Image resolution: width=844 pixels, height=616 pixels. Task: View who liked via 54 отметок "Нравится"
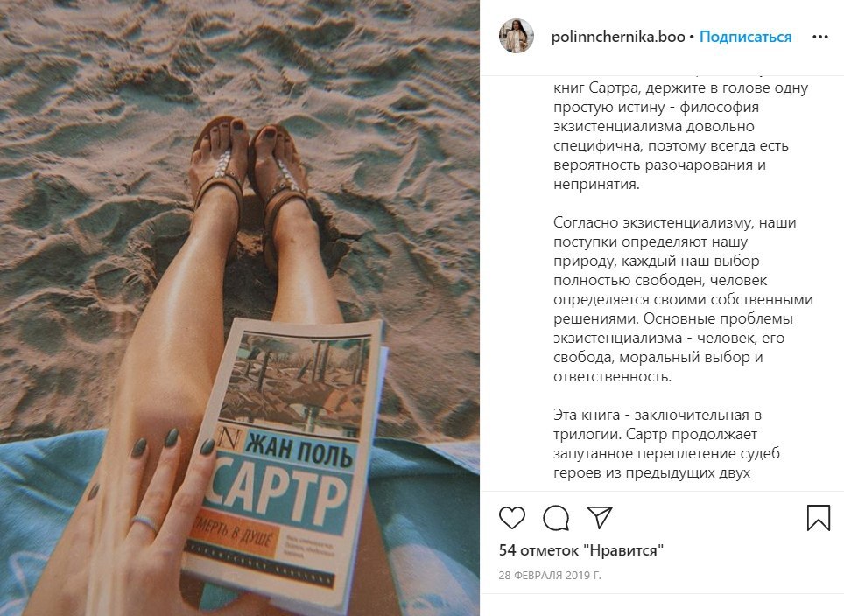[x=580, y=550]
